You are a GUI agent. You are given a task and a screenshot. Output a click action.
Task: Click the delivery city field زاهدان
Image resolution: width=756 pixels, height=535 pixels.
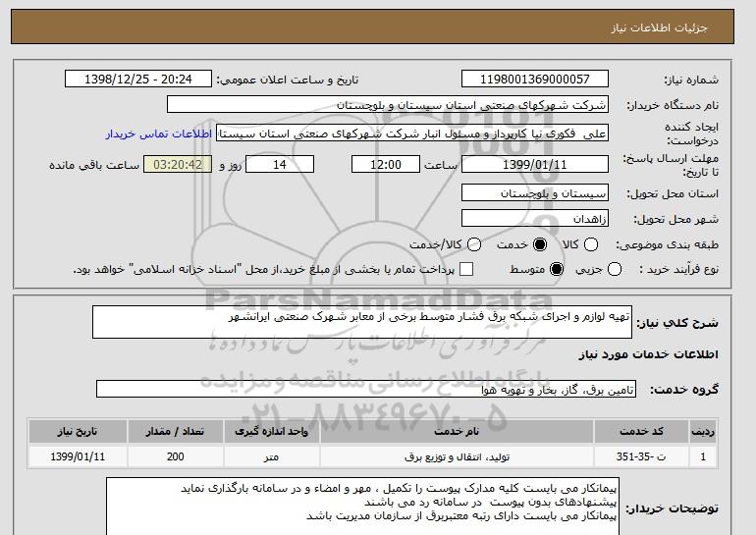pos(535,218)
